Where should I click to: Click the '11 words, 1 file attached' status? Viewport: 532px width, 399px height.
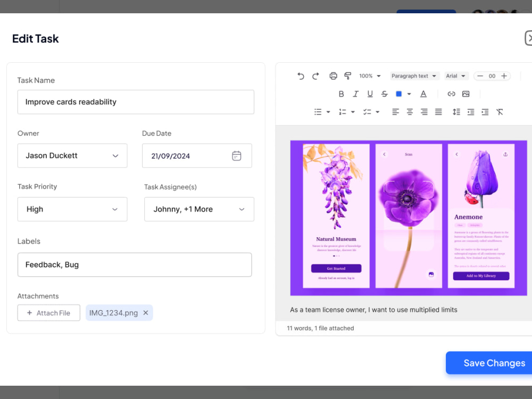coord(320,328)
